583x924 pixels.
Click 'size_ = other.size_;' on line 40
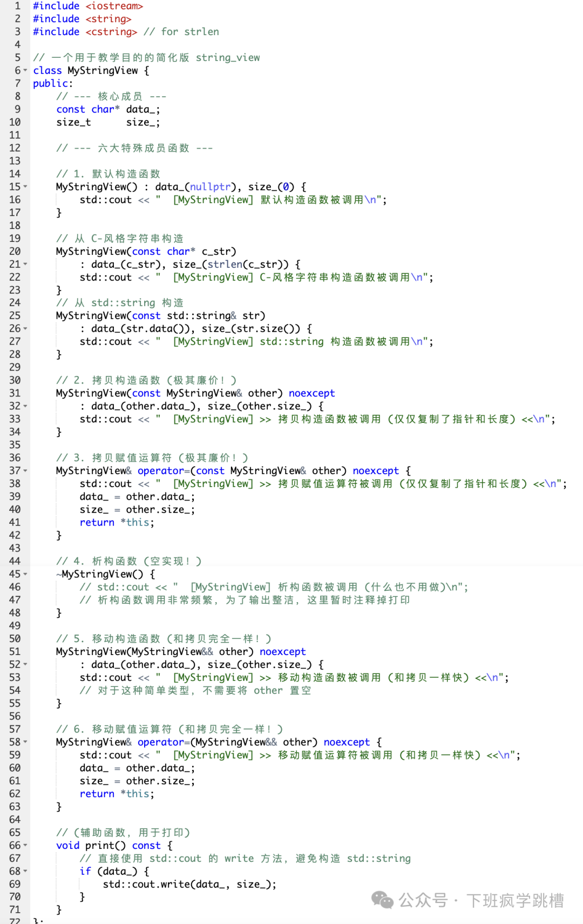click(x=138, y=510)
